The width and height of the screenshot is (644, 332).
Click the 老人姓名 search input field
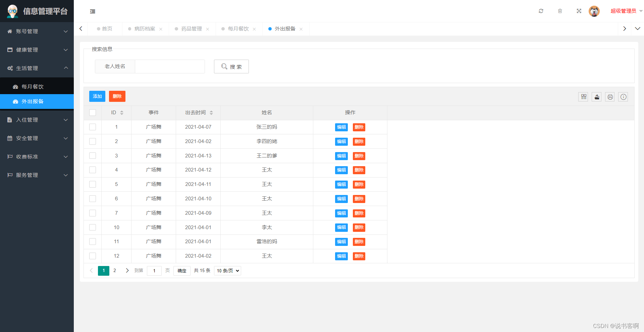(x=170, y=66)
